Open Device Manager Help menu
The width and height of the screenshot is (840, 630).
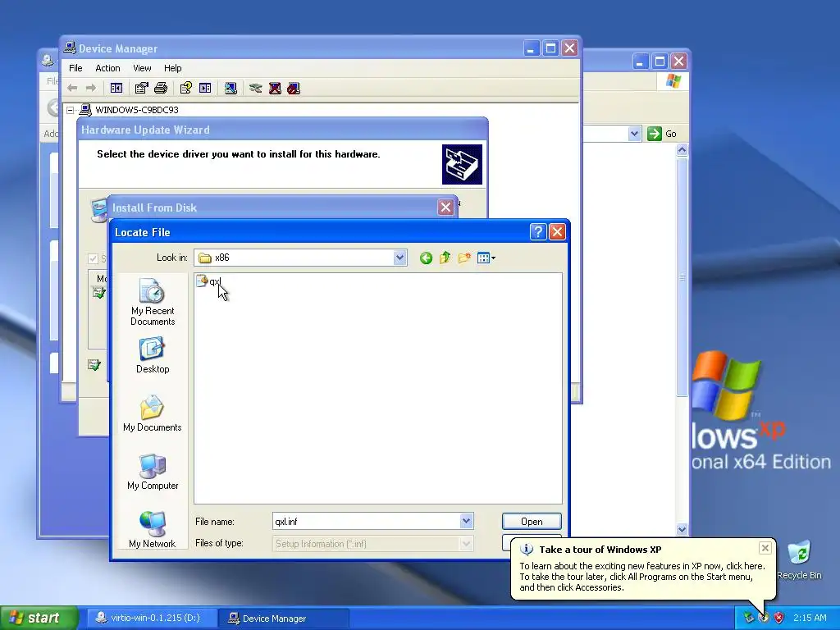coord(172,68)
